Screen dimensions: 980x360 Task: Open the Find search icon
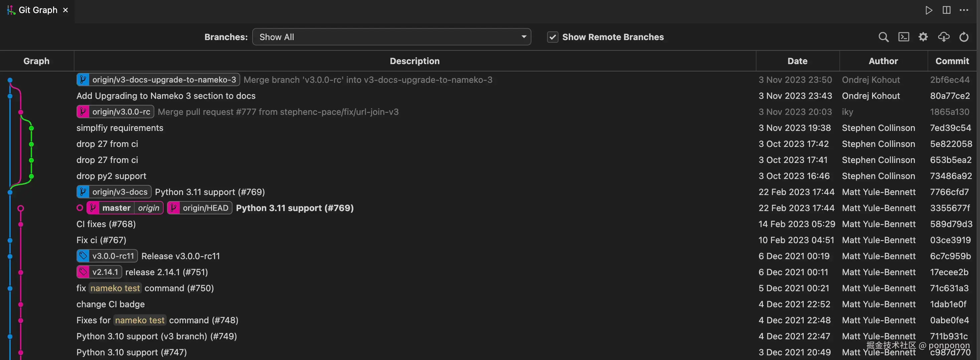(x=883, y=37)
